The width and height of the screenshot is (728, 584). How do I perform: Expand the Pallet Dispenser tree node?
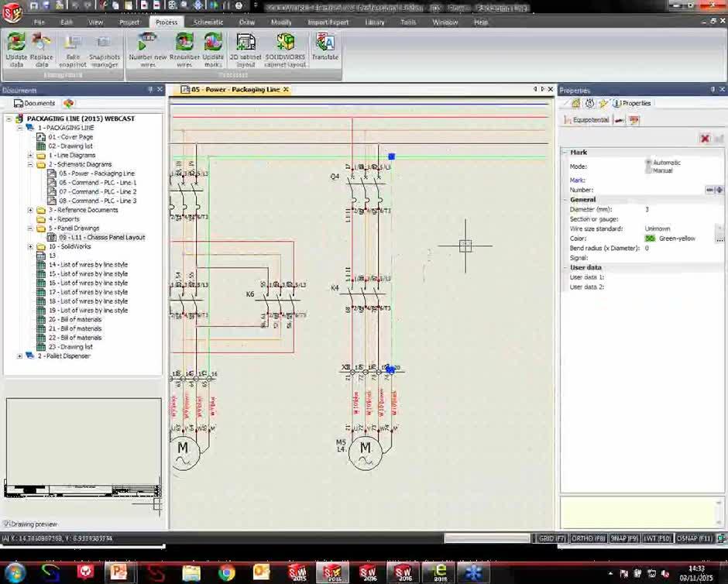pos(18,356)
